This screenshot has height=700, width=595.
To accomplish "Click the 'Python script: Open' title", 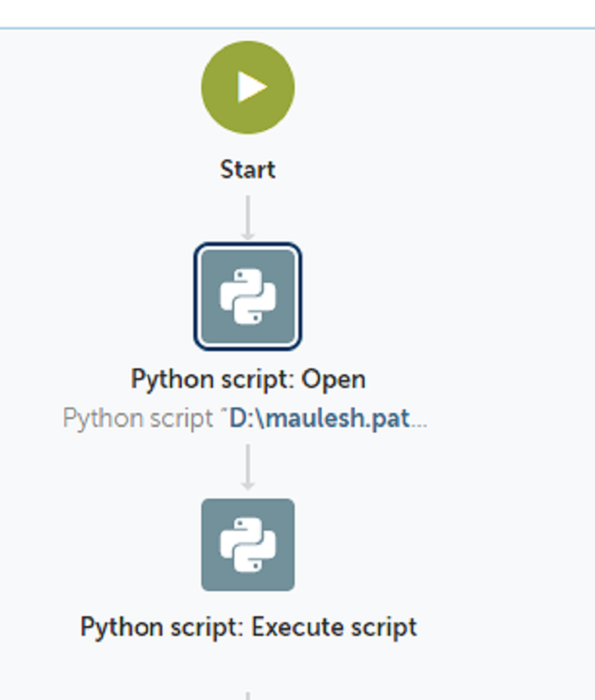I will pyautogui.click(x=248, y=379).
